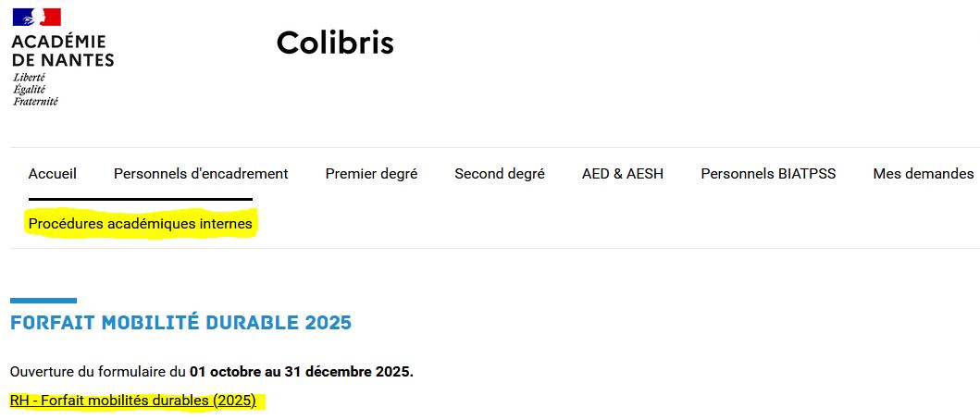This screenshot has height=420, width=980.
Task: Click the Académie de Nantes logo text
Action: point(63,50)
